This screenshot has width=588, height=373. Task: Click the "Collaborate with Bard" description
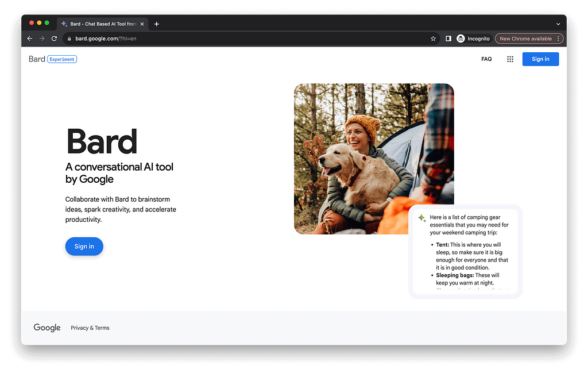[x=121, y=209]
